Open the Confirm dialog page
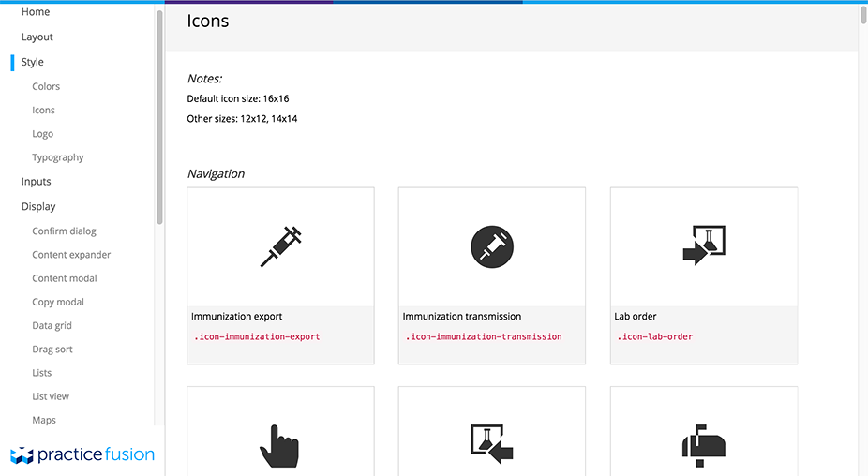Screen dimensions: 868x476 [x=65, y=231]
